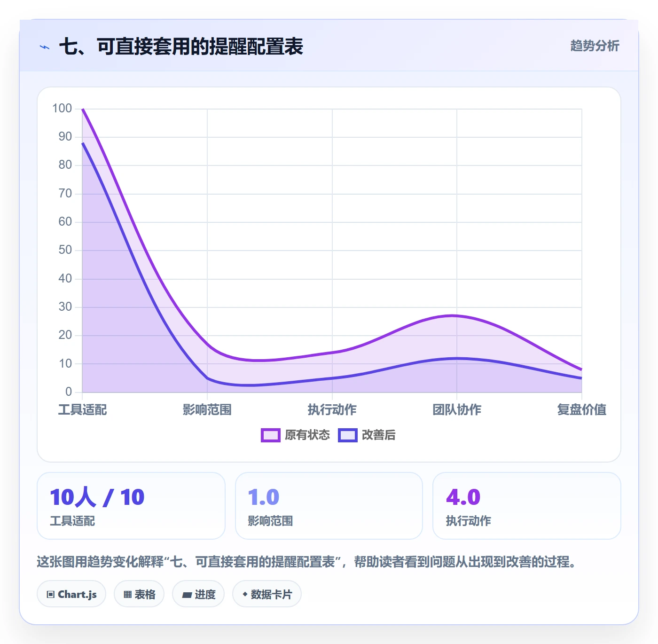
Task: Select the Chart.js tag chip
Action: (71, 594)
